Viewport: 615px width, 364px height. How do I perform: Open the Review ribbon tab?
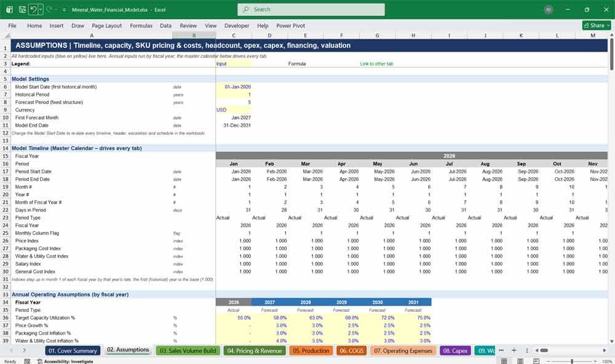point(188,25)
